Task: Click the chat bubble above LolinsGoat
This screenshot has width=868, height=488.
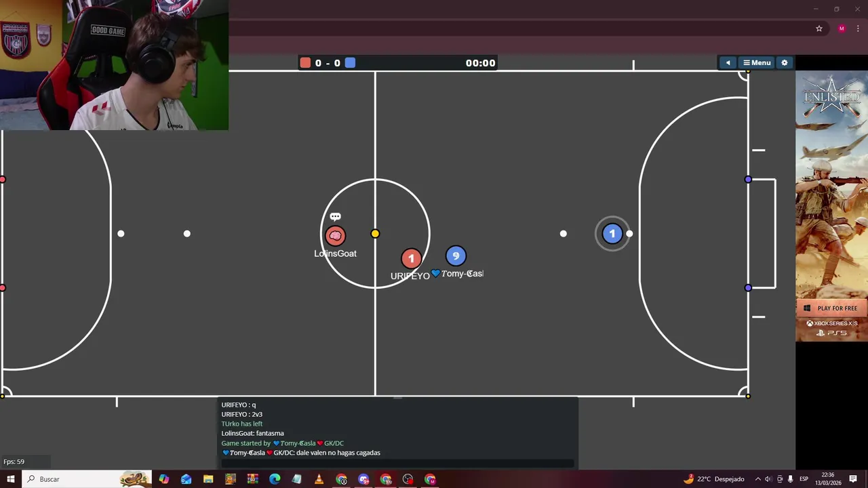Action: tap(335, 217)
